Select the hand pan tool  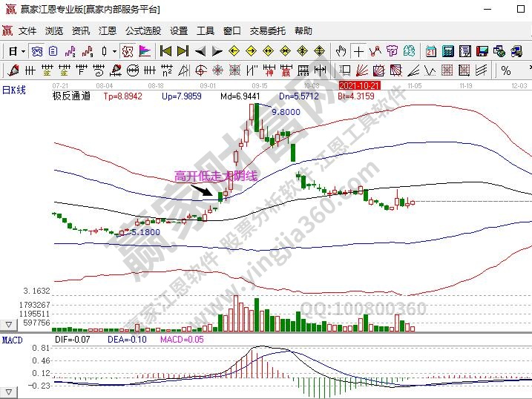341,51
